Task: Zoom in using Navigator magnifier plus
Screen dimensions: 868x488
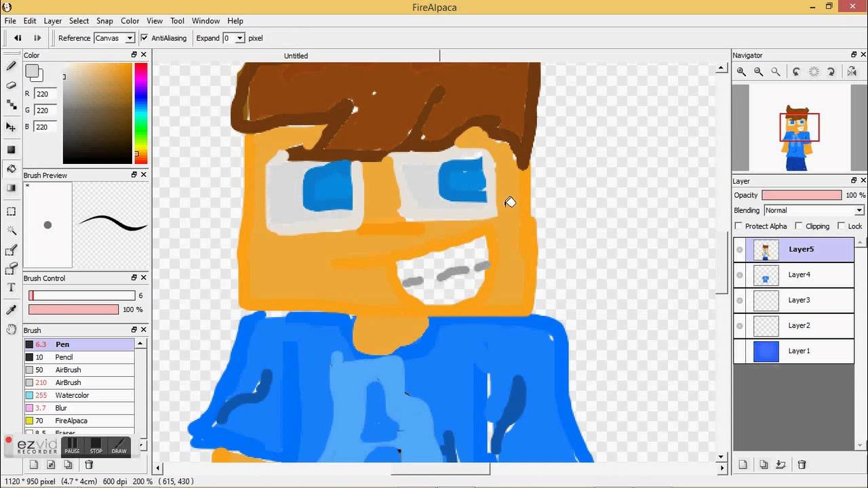Action: [x=741, y=71]
